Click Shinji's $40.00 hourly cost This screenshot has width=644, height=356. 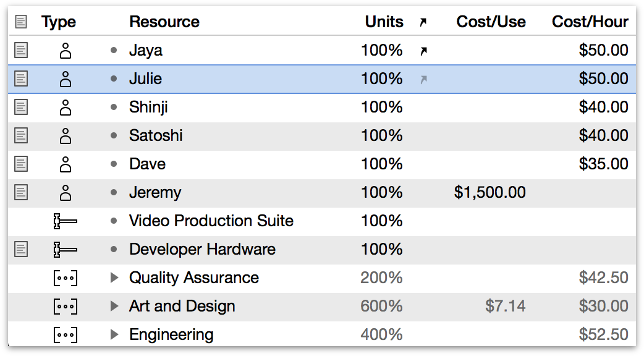coord(603,107)
